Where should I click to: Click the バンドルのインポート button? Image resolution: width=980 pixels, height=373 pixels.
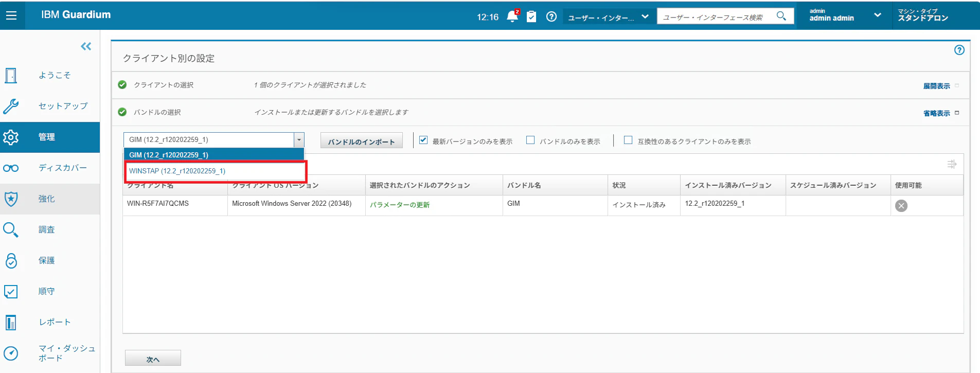tap(361, 140)
